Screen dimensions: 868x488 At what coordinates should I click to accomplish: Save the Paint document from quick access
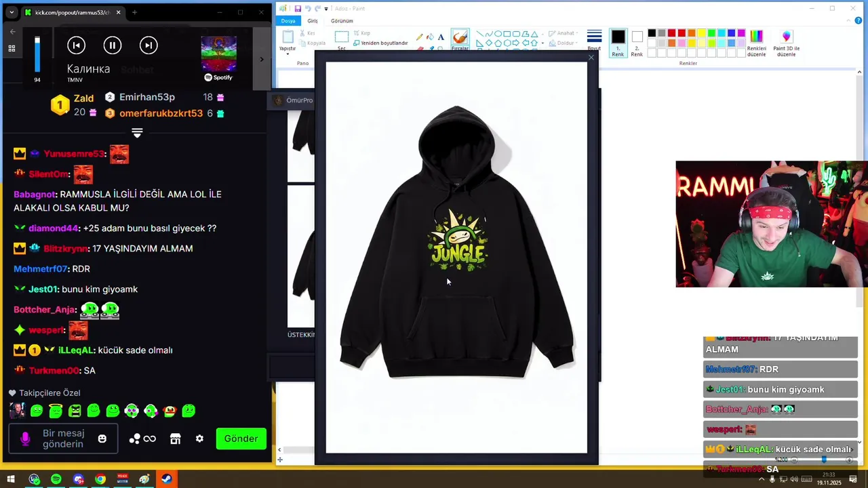298,8
